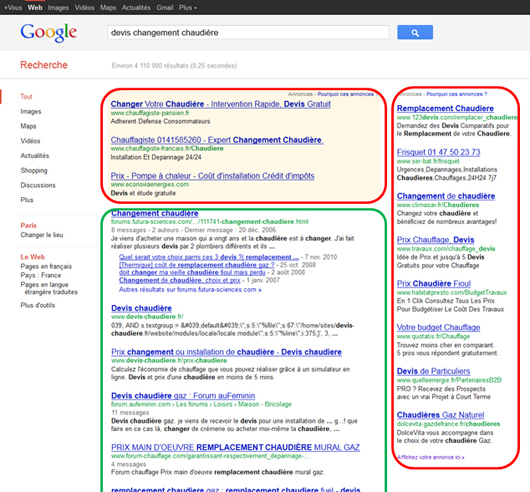530x492 pixels.
Task: Click 'Affichez votre annonce ici »'
Action: pyautogui.click(x=431, y=457)
